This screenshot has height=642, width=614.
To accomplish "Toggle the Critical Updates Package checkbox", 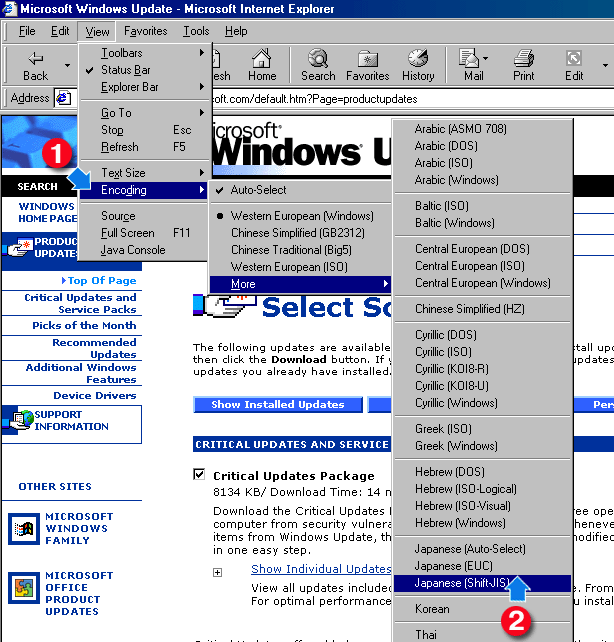I will pyautogui.click(x=199, y=474).
